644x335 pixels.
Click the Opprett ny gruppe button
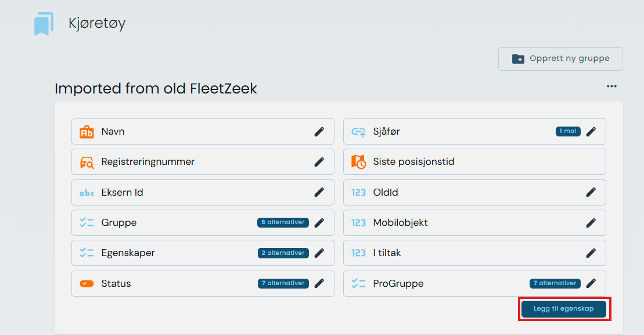point(560,59)
